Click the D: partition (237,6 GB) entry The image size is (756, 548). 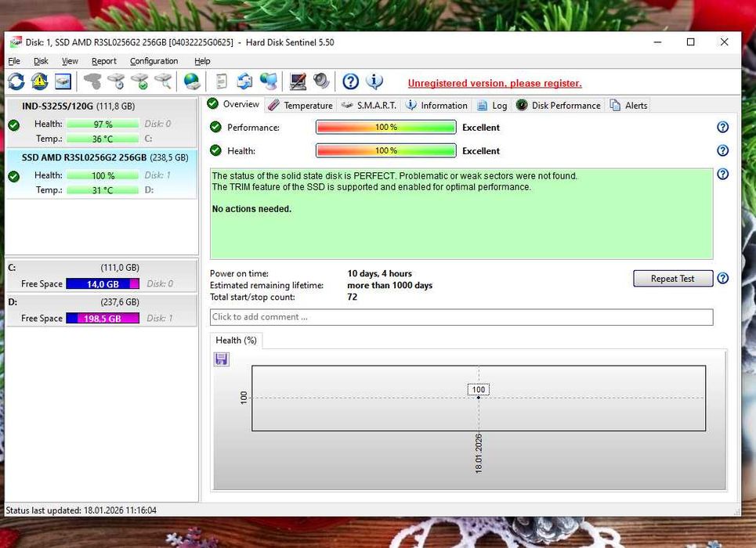click(x=101, y=310)
